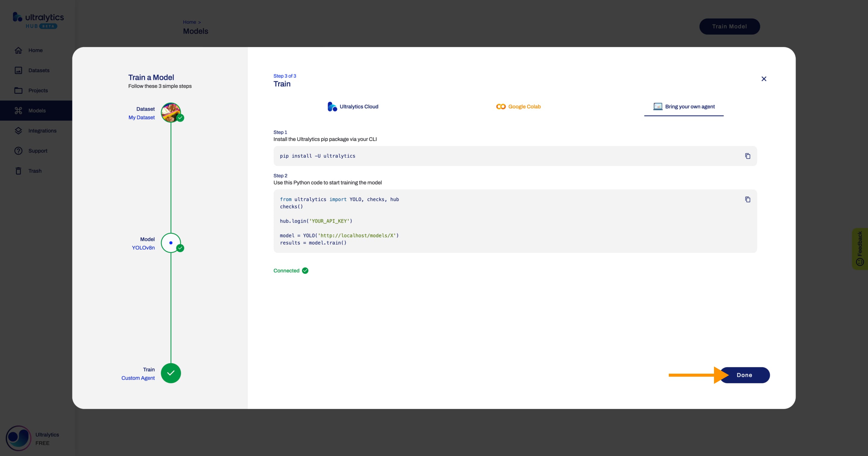The image size is (868, 456).
Task: Click the Train Model button top right
Action: 729,26
